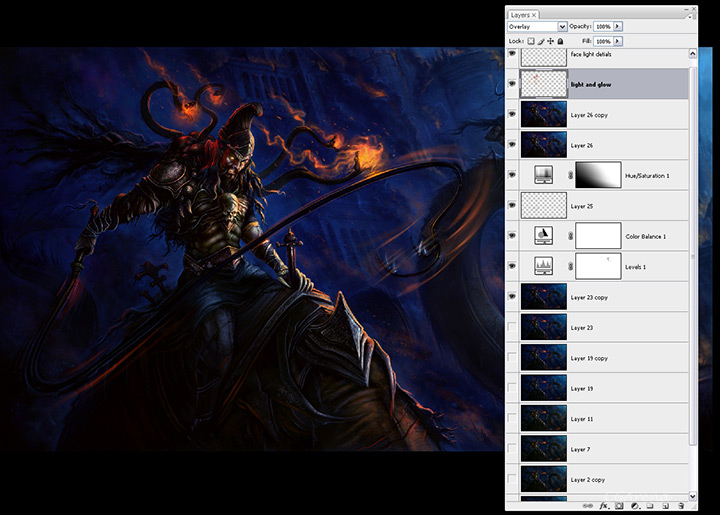
Task: Select face light details layer name
Action: tap(591, 54)
